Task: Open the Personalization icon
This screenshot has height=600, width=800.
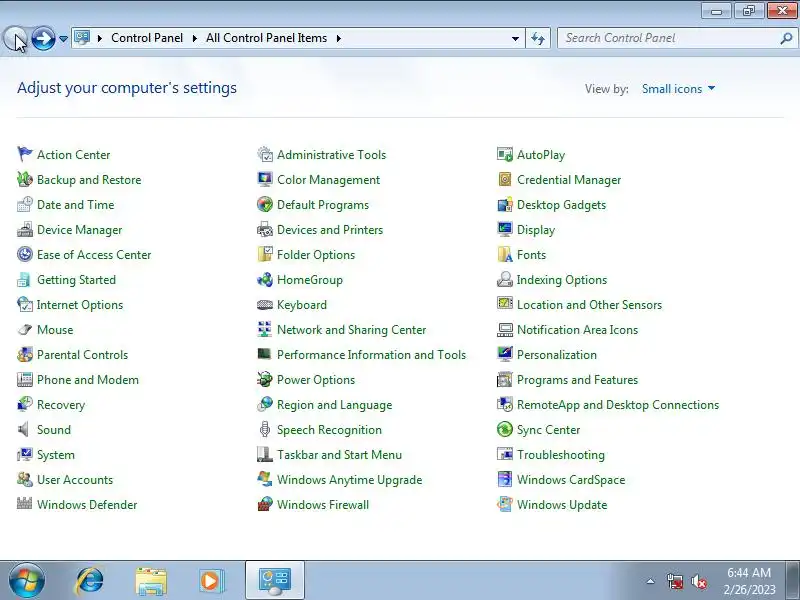Action: 505,354
